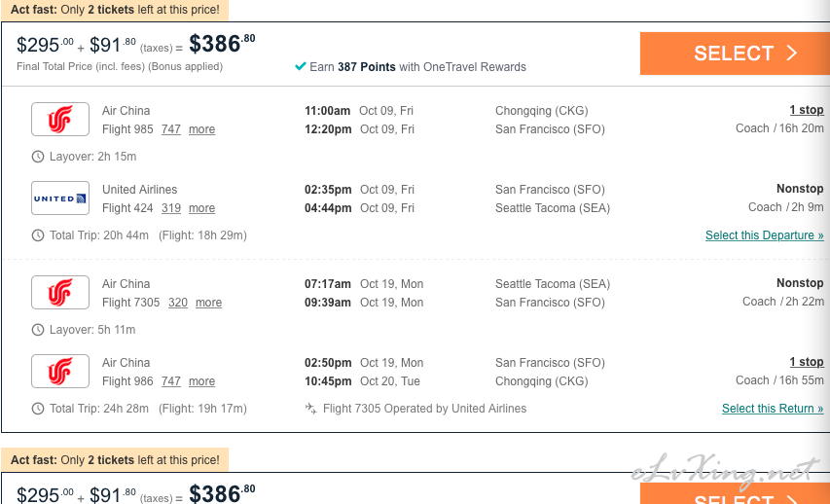Show more details for Flight 986
The width and height of the screenshot is (830, 504).
(201, 381)
